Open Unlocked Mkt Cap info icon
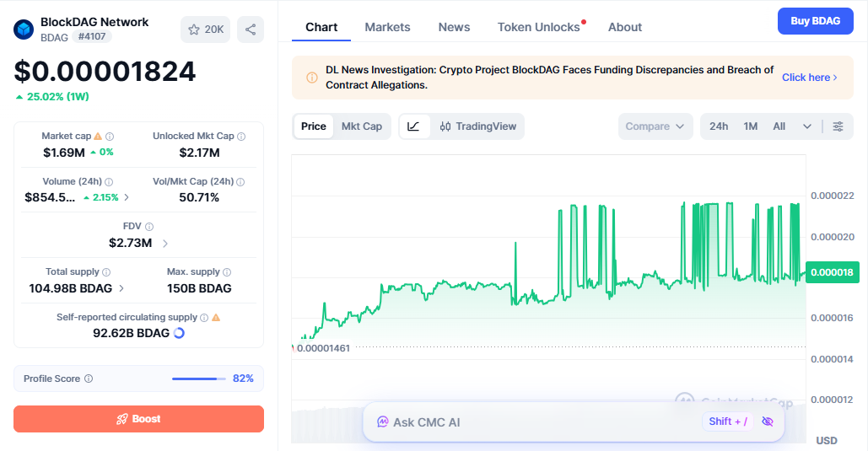 coord(240,136)
